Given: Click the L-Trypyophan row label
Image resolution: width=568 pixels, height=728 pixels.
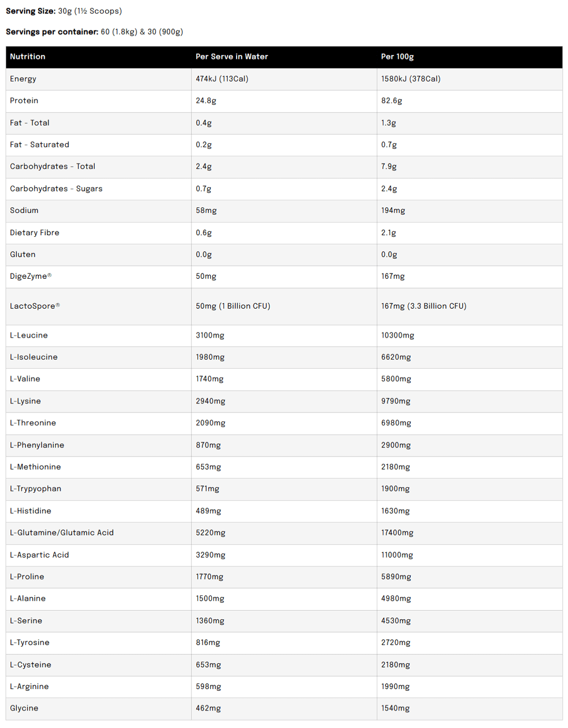Looking at the screenshot, I should [36, 489].
